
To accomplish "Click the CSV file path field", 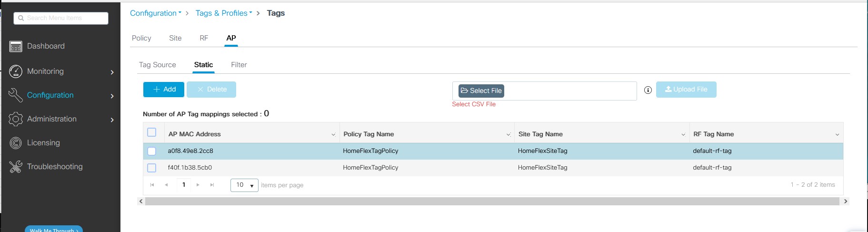I will [x=544, y=91].
